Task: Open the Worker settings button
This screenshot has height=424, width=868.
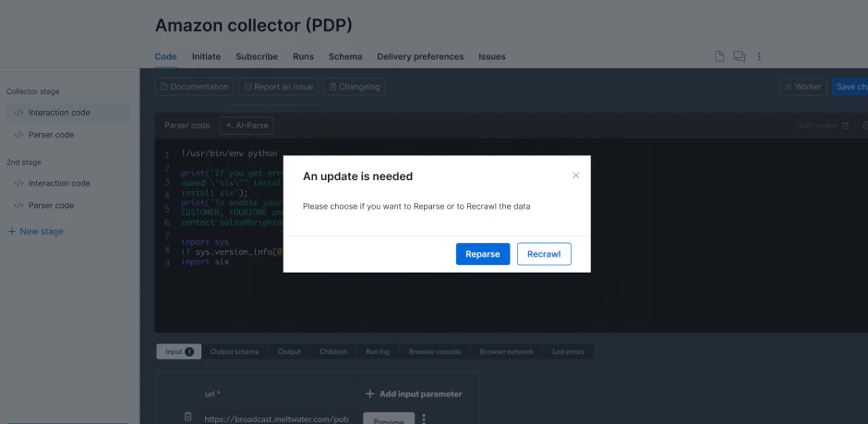Action: (x=802, y=87)
